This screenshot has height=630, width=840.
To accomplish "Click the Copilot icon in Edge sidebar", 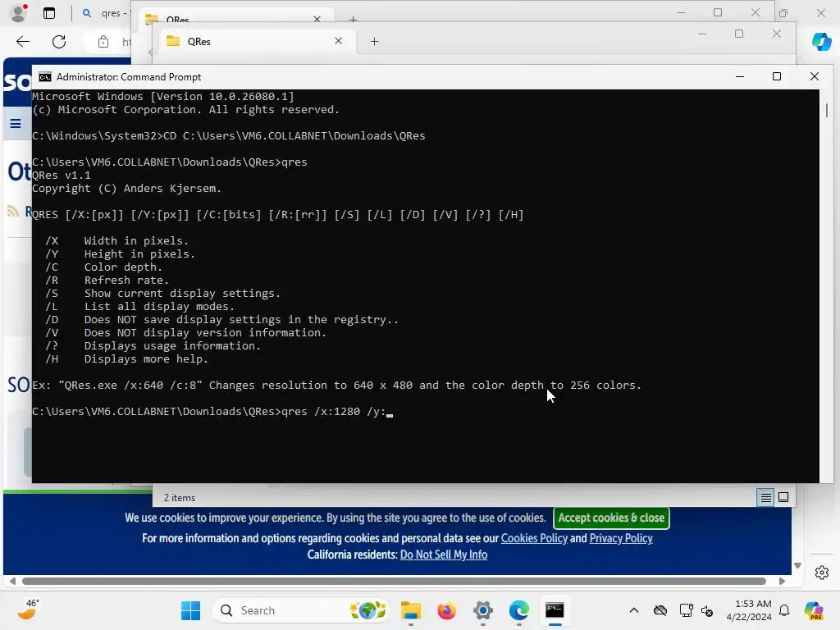I will [x=821, y=42].
